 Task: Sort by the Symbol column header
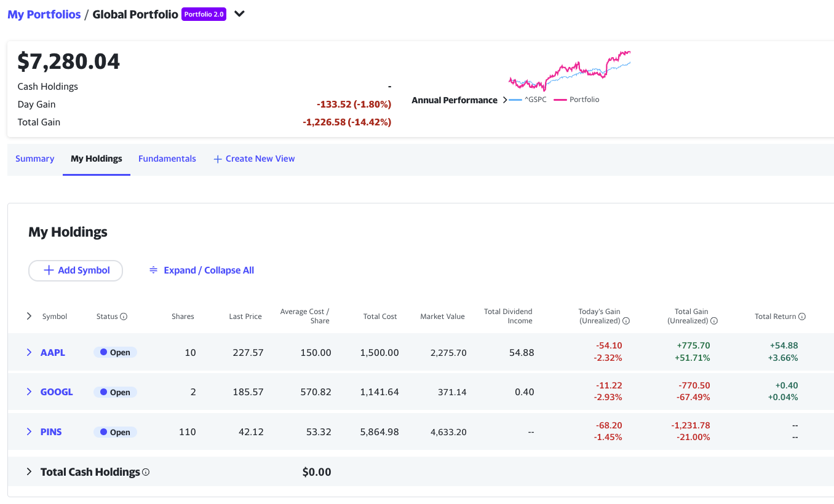click(55, 317)
